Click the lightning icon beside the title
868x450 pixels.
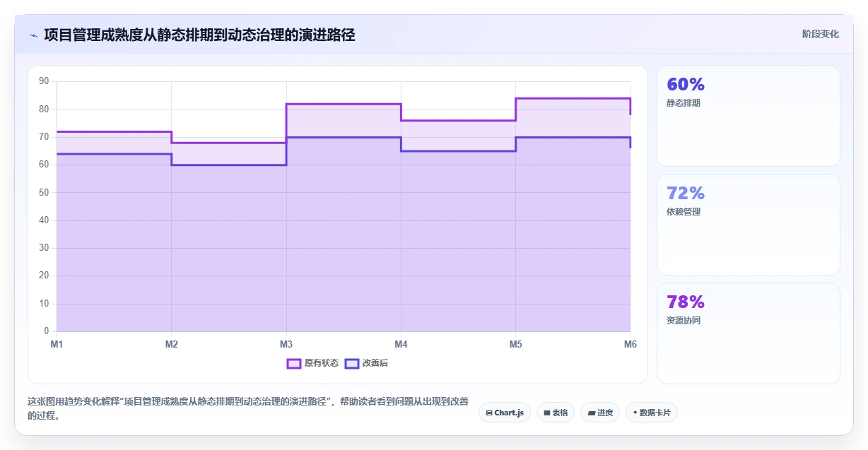click(x=33, y=35)
